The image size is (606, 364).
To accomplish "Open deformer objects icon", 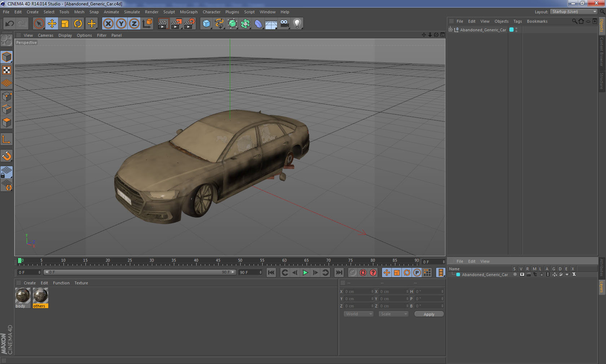I will pos(258,24).
